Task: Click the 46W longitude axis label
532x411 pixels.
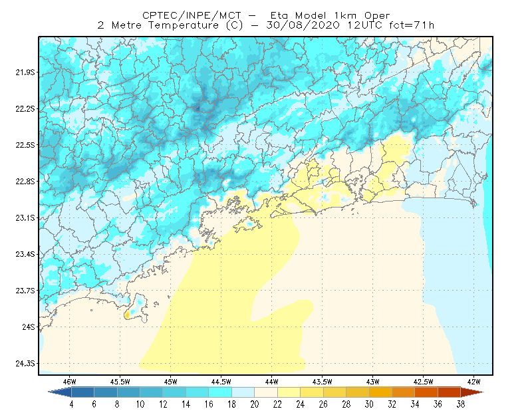Action: point(70,382)
